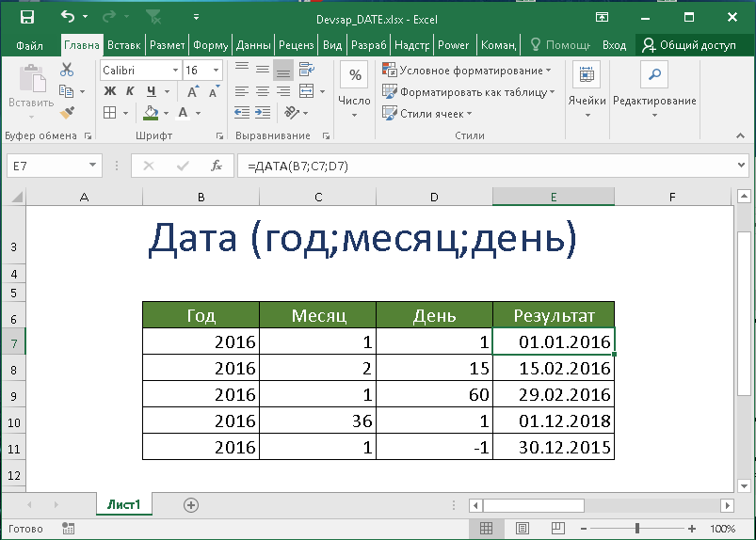
Task: Decrease indent icon
Action: pos(242,113)
